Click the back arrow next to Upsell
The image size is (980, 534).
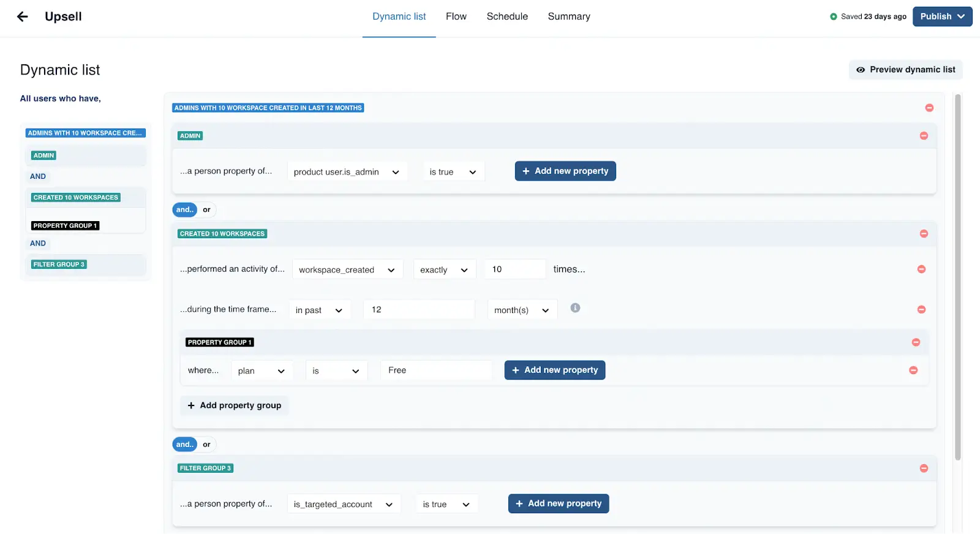[23, 17]
